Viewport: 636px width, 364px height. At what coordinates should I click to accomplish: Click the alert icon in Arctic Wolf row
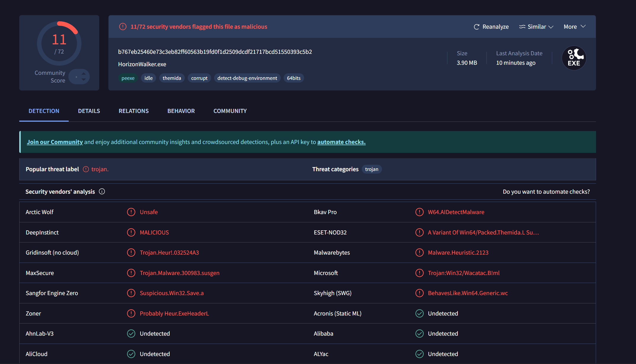point(131,212)
